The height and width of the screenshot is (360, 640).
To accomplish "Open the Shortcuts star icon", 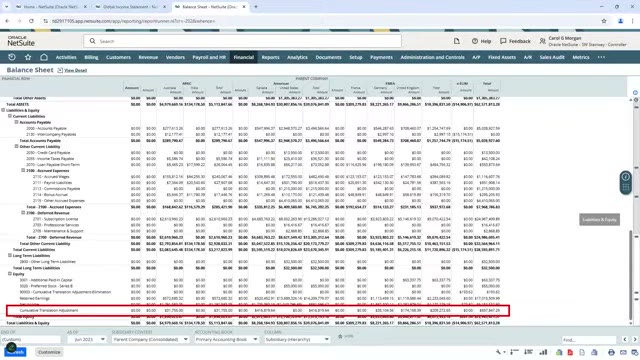I will [28, 57].
